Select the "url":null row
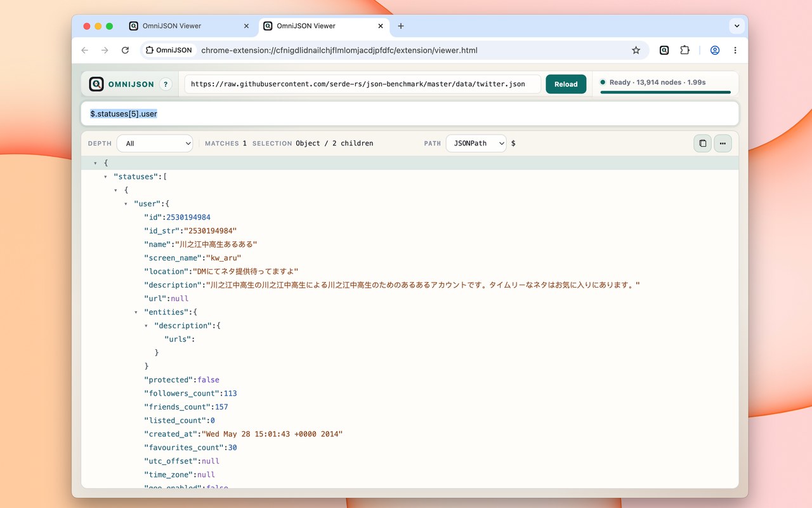 pos(410,298)
